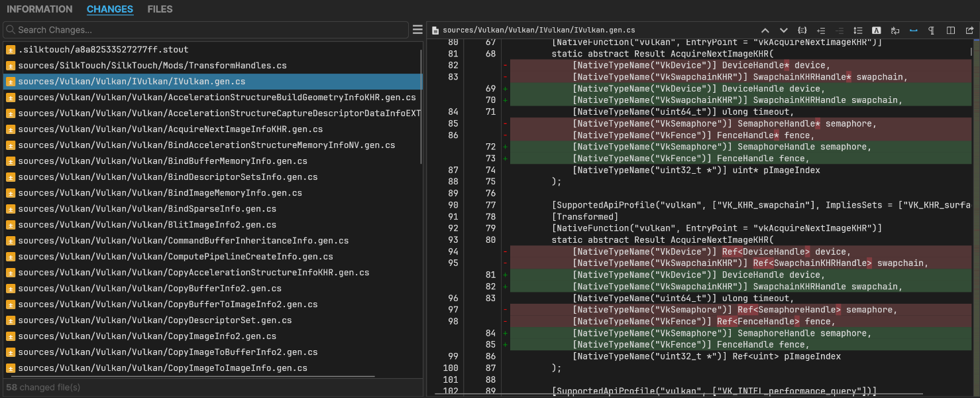The height and width of the screenshot is (398, 980).
Task: Click the magnifier icon in Search Changes
Action: (11, 30)
